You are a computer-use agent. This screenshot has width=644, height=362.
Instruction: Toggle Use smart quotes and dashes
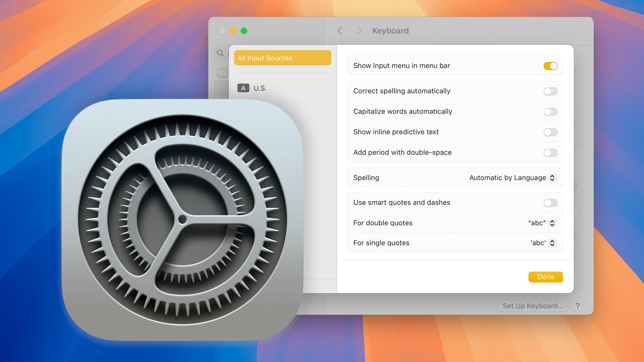coord(550,203)
